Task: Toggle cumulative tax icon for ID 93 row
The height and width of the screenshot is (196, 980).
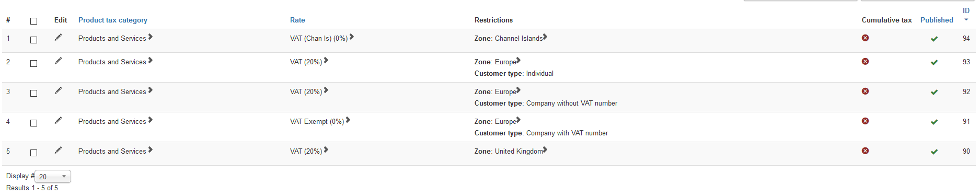Action: tap(866, 61)
